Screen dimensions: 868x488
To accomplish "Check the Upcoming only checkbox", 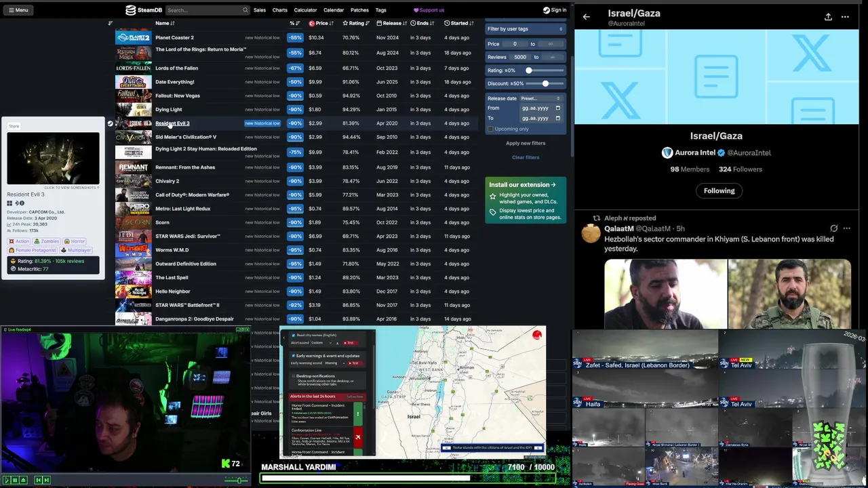I will 491,129.
